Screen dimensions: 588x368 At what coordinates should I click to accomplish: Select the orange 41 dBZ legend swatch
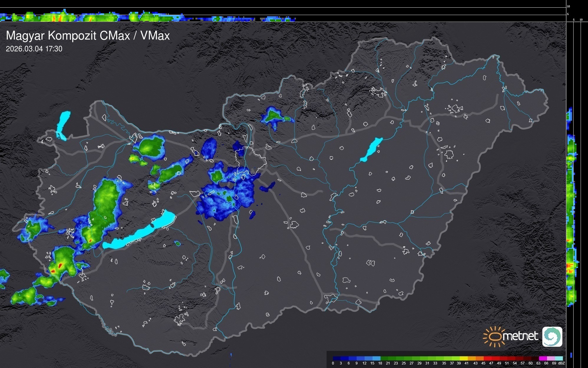point(471,358)
